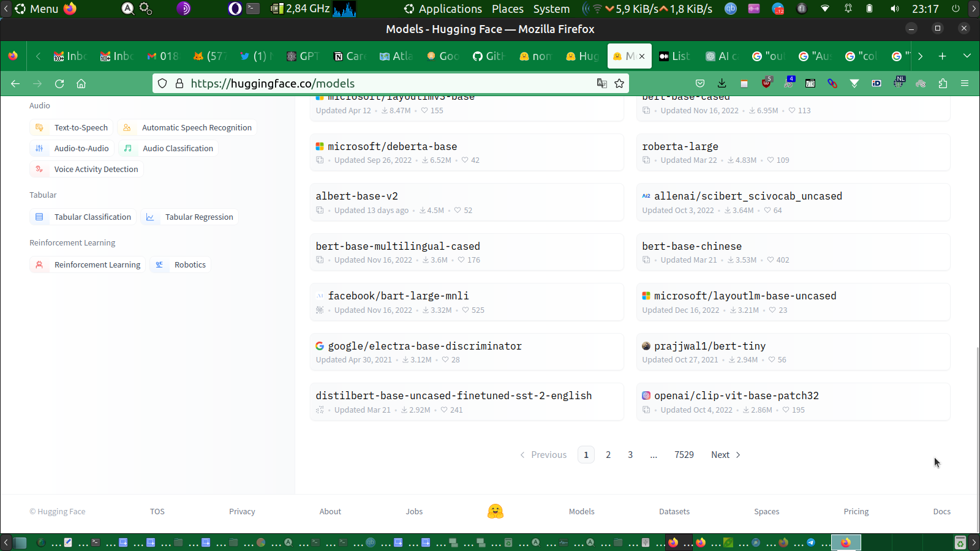980x551 pixels.
Task: Open the roberta-large model
Action: click(x=793, y=152)
